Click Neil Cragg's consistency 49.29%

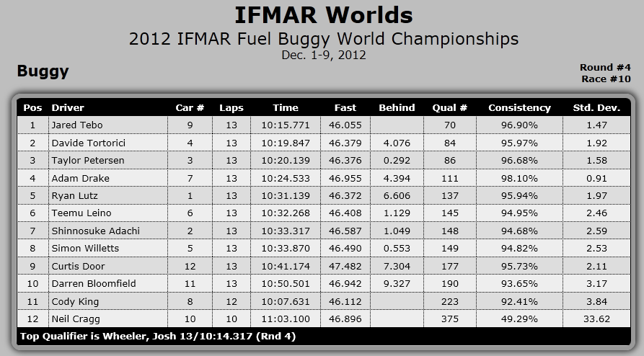[519, 319]
